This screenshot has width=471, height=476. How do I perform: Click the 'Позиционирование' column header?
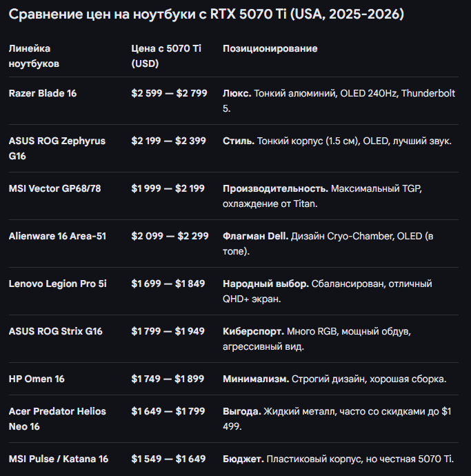tap(270, 48)
